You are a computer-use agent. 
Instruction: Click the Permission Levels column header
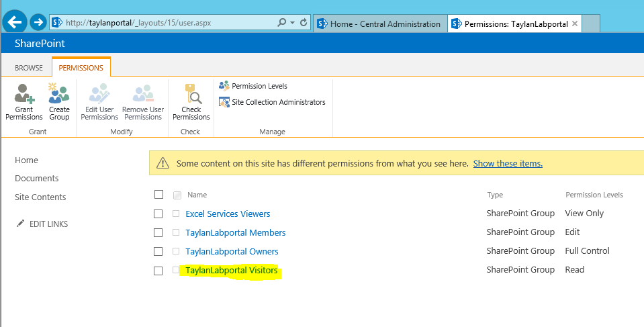[x=594, y=195]
